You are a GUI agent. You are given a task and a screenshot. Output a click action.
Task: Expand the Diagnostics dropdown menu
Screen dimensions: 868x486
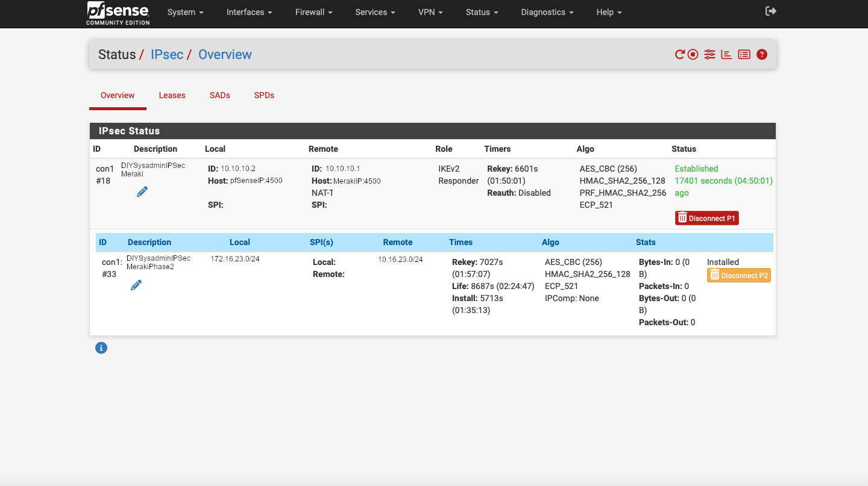point(547,12)
